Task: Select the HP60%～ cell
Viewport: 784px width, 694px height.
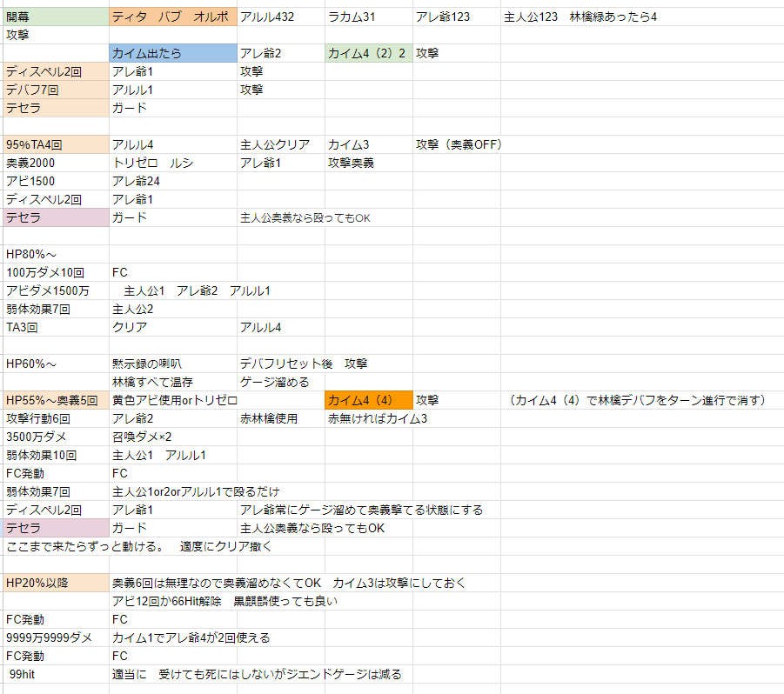Action: [56, 364]
